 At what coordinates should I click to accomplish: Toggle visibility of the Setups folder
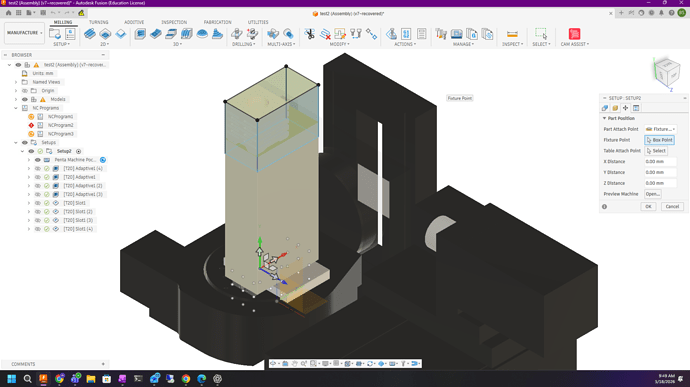25,143
